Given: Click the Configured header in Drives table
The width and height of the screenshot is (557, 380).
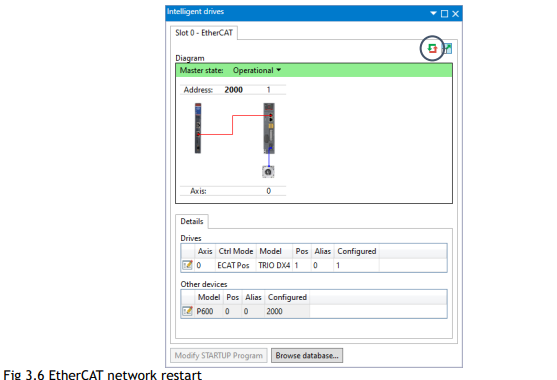Looking at the screenshot, I should pyautogui.click(x=357, y=251).
